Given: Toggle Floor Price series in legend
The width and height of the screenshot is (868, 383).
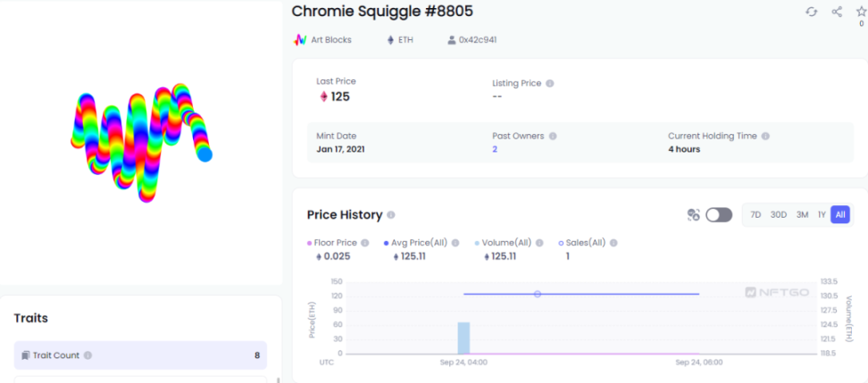Looking at the screenshot, I should click(333, 243).
